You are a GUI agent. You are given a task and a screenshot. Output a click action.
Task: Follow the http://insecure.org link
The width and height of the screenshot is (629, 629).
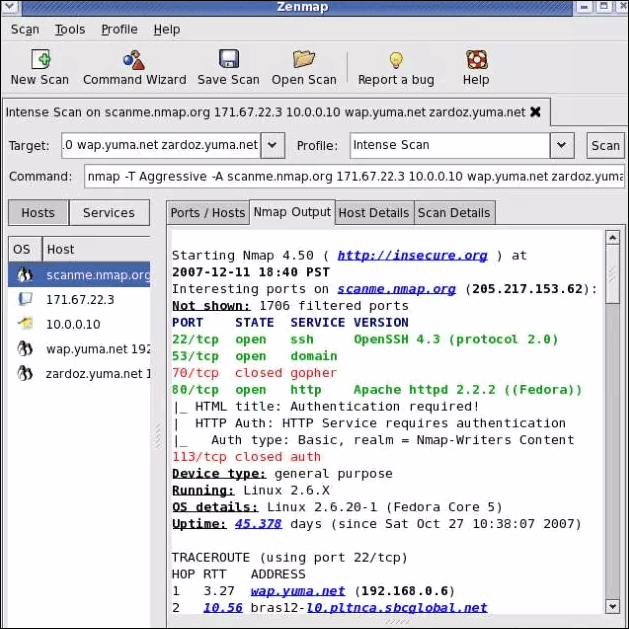pos(412,256)
